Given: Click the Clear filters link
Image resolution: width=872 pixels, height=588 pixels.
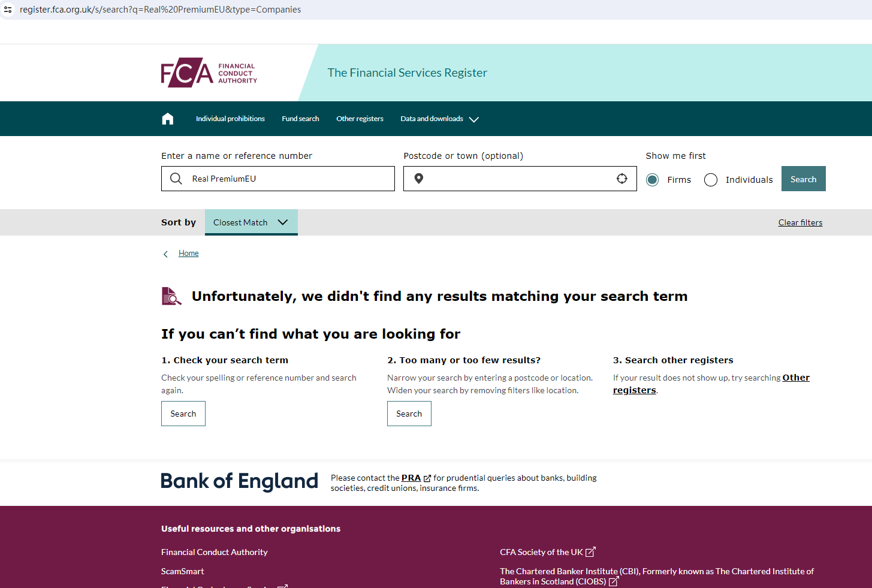Looking at the screenshot, I should click(x=800, y=222).
